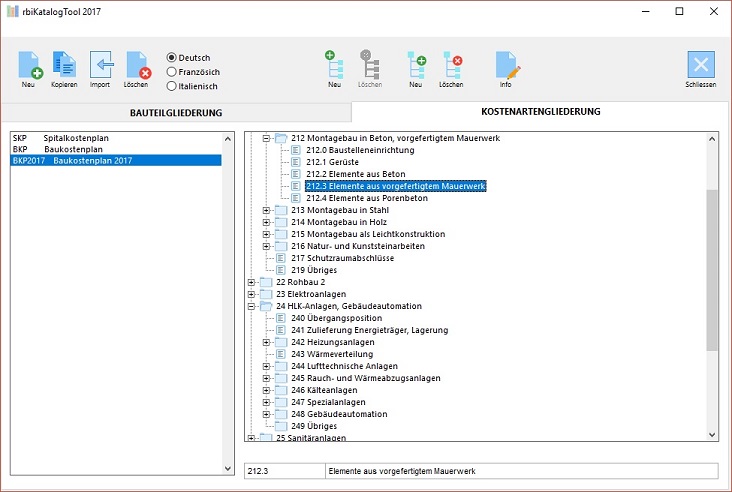Select 212.4 Elemente aus Porenbeton item
732x492 pixels.
[367, 198]
